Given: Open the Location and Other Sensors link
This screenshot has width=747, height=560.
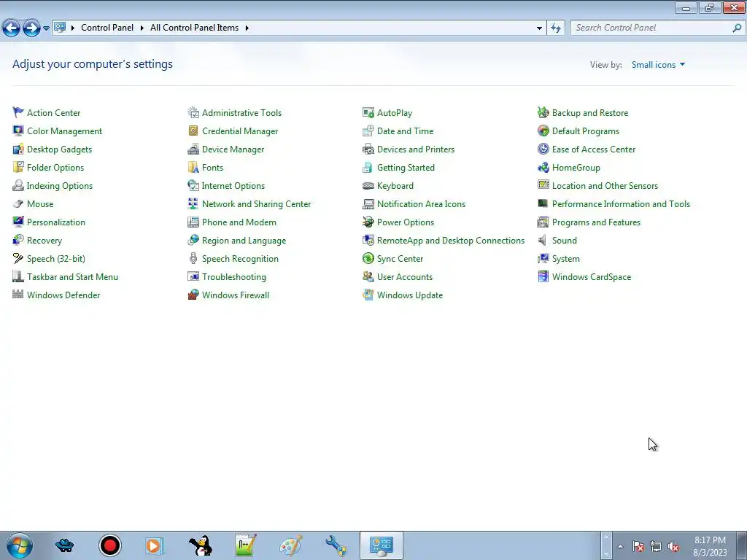Looking at the screenshot, I should [605, 186].
